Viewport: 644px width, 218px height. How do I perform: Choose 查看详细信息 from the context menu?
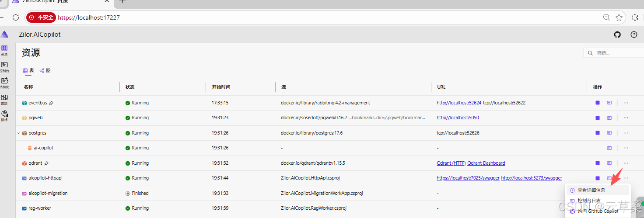click(598, 190)
